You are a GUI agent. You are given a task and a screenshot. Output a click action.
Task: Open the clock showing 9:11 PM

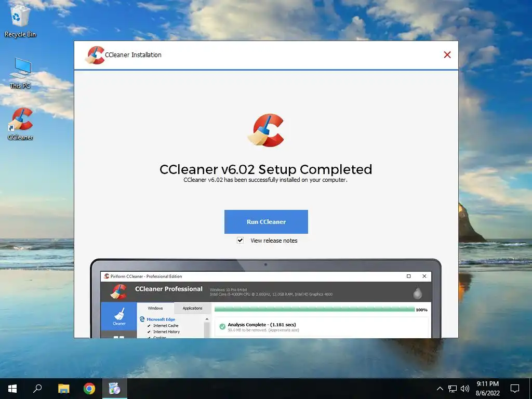487,389
